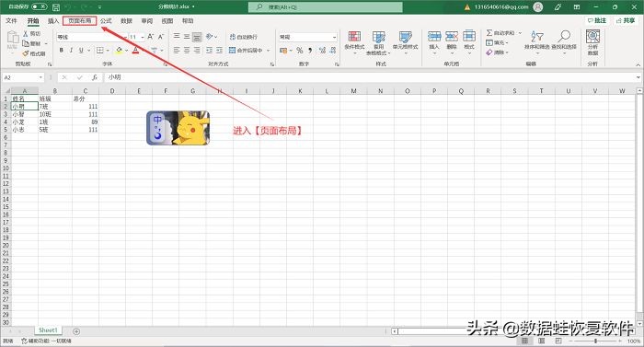Apply the yellow Fill Color bucket

[119, 50]
